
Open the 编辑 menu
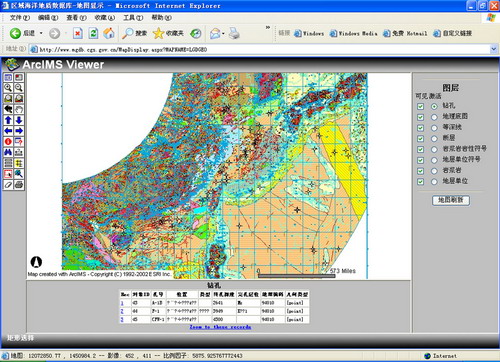48,17
